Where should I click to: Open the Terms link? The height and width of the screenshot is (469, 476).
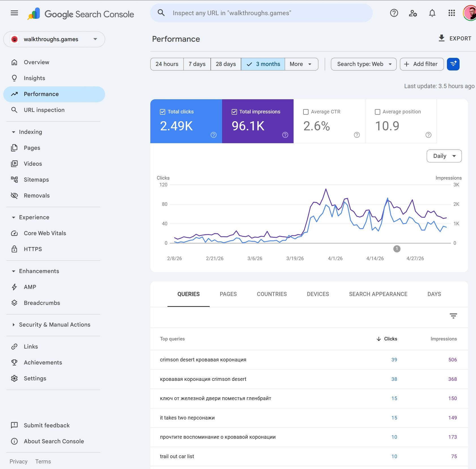[43, 462]
